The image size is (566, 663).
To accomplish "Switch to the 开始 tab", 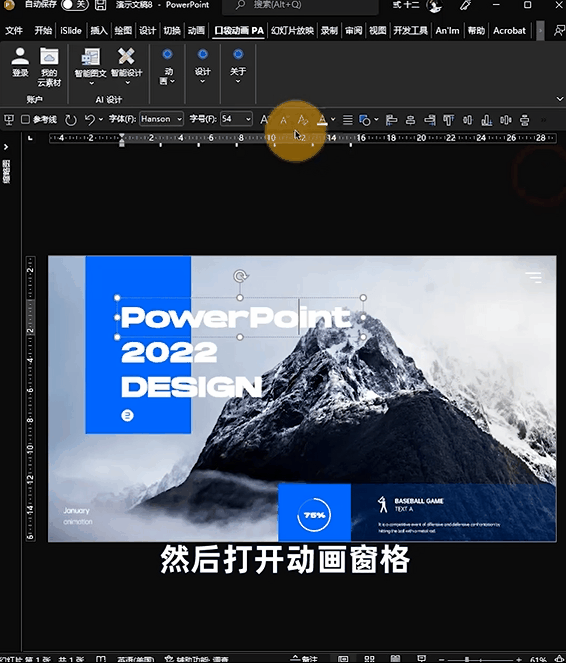I will [43, 30].
